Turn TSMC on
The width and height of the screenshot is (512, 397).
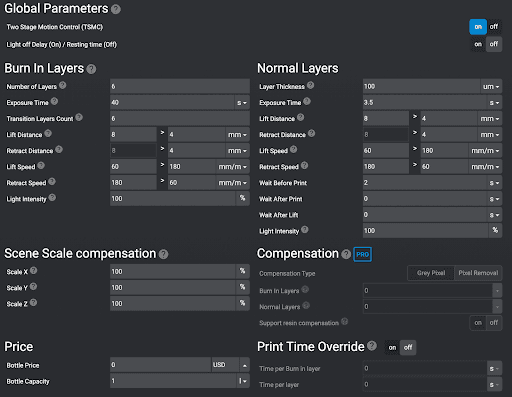[478, 27]
